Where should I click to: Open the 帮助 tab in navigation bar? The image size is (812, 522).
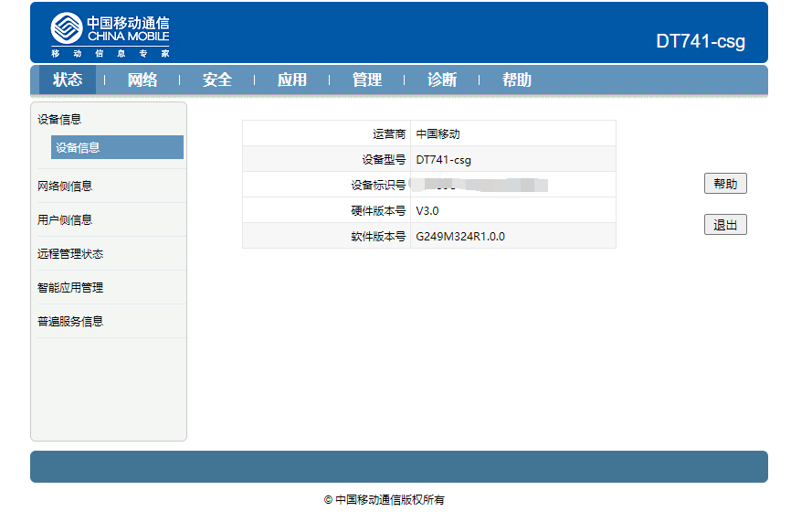pyautogui.click(x=517, y=80)
